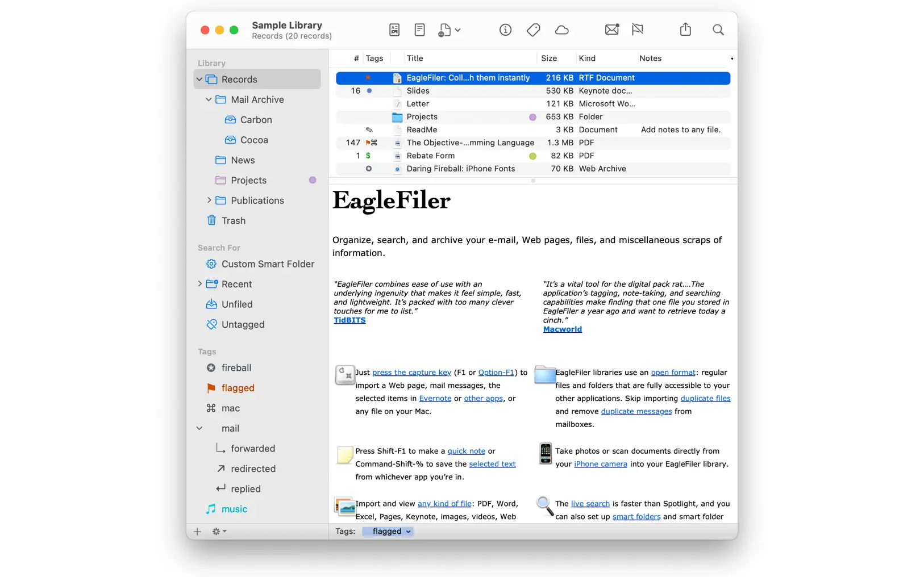Open the Macworld link
The image size is (924, 577).
point(562,329)
